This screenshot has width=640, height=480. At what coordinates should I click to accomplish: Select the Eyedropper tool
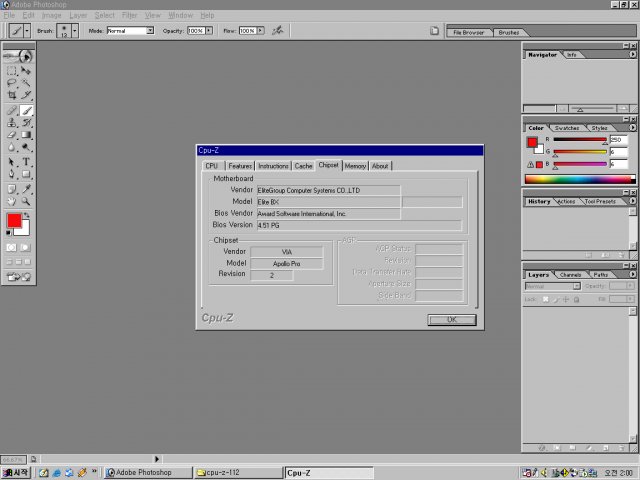coord(26,189)
